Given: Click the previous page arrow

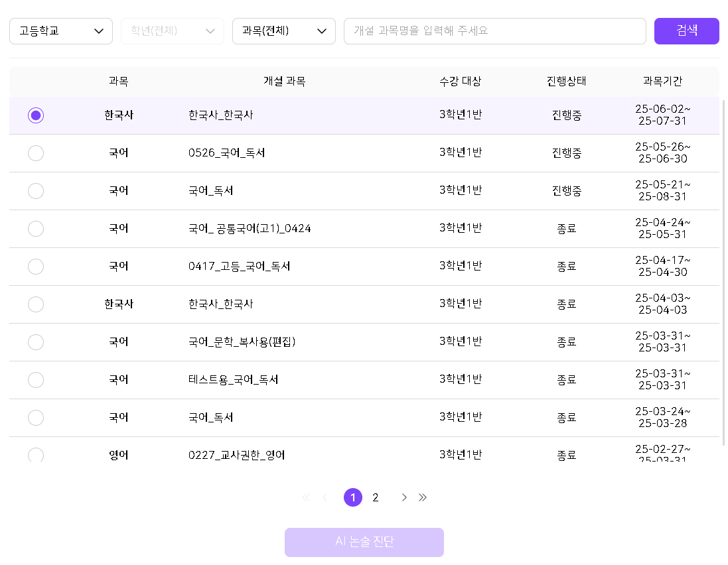Looking at the screenshot, I should 325,497.
